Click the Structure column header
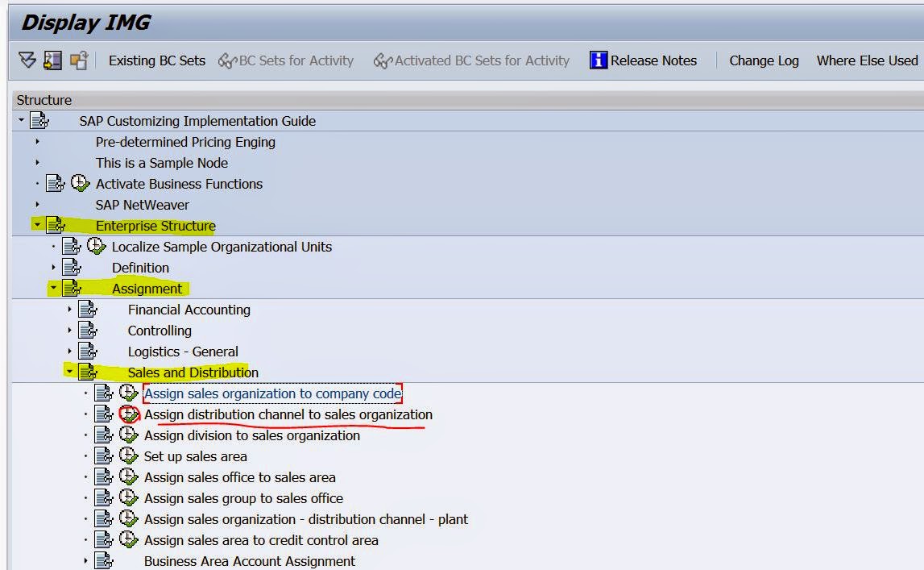Image resolution: width=924 pixels, height=570 pixels. point(468,100)
